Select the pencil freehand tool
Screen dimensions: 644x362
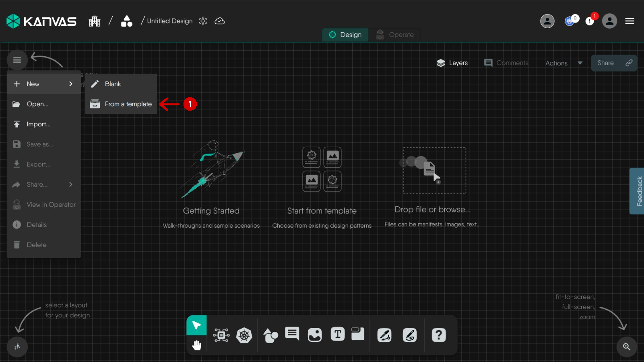pyautogui.click(x=410, y=335)
